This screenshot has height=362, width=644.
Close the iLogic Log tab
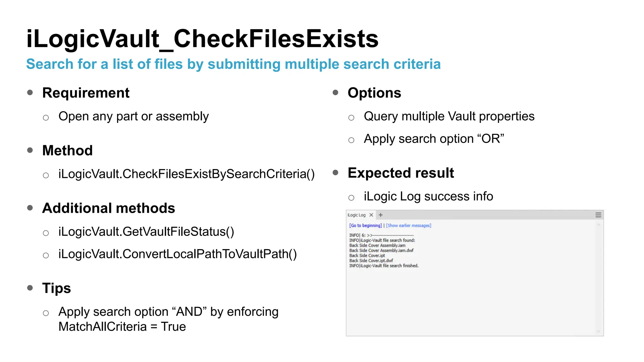371,215
